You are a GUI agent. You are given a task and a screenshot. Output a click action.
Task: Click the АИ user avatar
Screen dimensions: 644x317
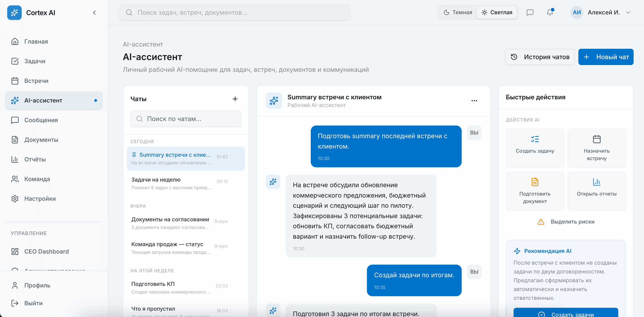(577, 12)
